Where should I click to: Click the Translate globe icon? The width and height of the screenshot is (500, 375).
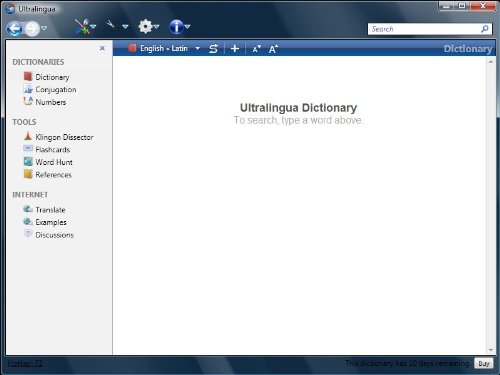[28, 209]
